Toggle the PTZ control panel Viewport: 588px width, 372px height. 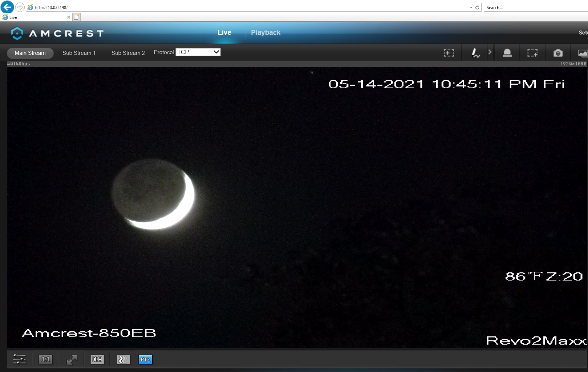[145, 359]
